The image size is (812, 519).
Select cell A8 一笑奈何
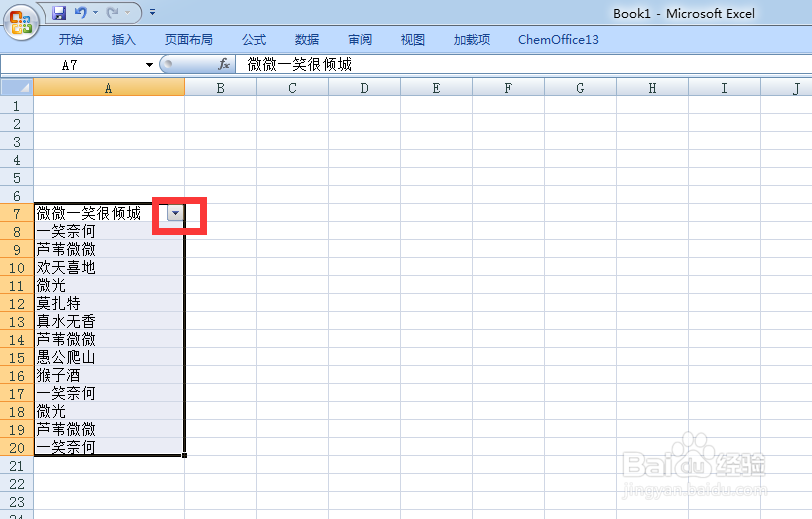click(109, 231)
